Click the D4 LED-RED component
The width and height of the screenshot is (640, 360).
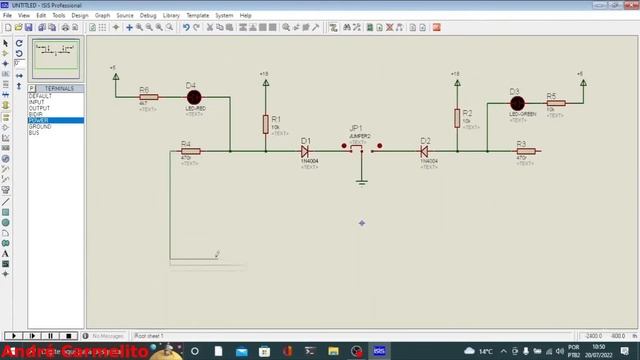194,97
